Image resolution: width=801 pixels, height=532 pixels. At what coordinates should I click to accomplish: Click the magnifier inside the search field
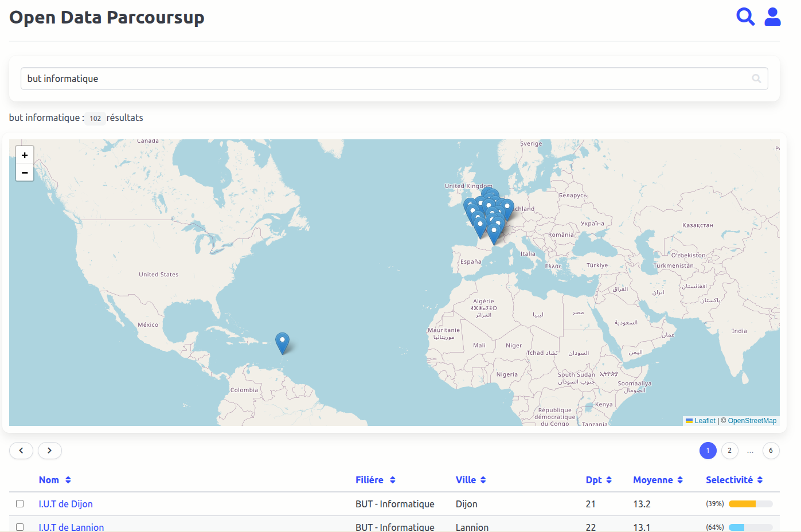click(x=756, y=79)
